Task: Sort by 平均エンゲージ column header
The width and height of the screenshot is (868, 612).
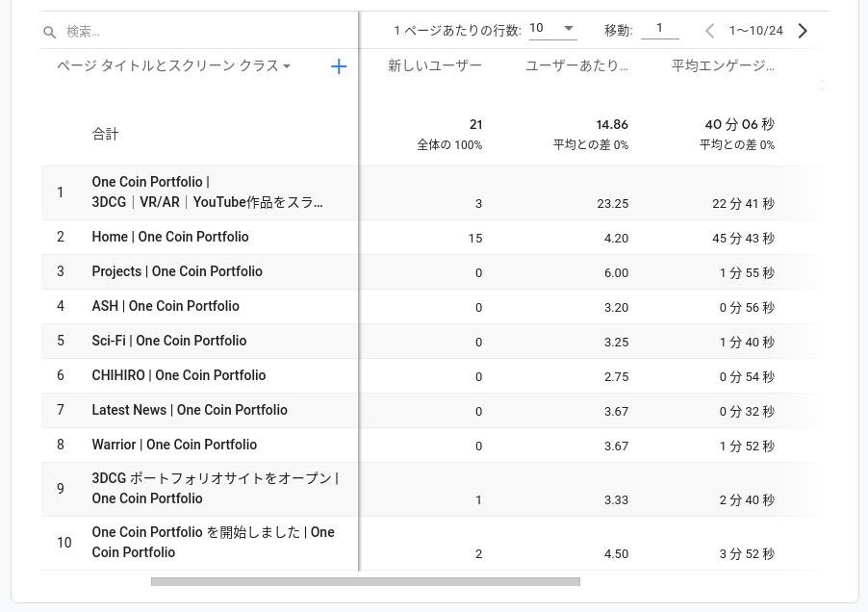Action: (723, 65)
